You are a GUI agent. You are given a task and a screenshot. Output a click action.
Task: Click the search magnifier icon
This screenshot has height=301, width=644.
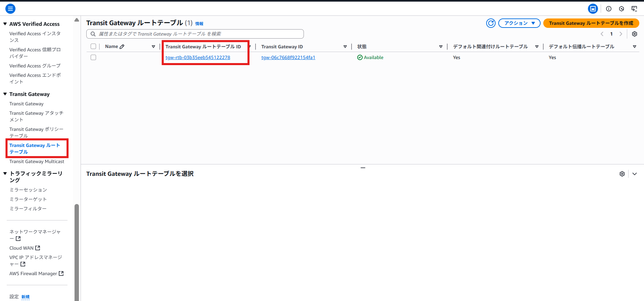click(93, 34)
